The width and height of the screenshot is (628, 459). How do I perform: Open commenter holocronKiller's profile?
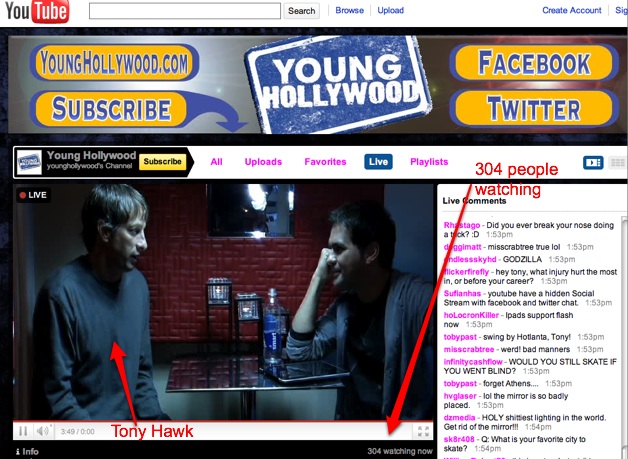pos(471,315)
